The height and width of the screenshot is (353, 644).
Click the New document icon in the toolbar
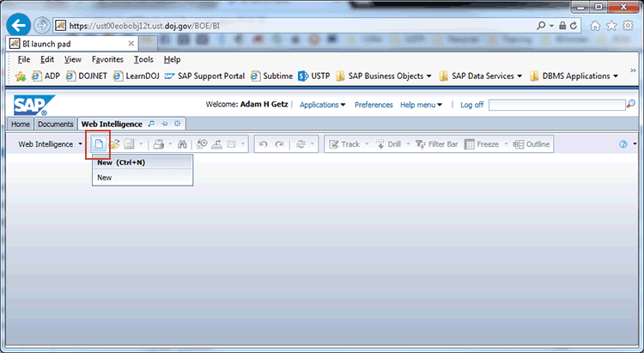99,144
